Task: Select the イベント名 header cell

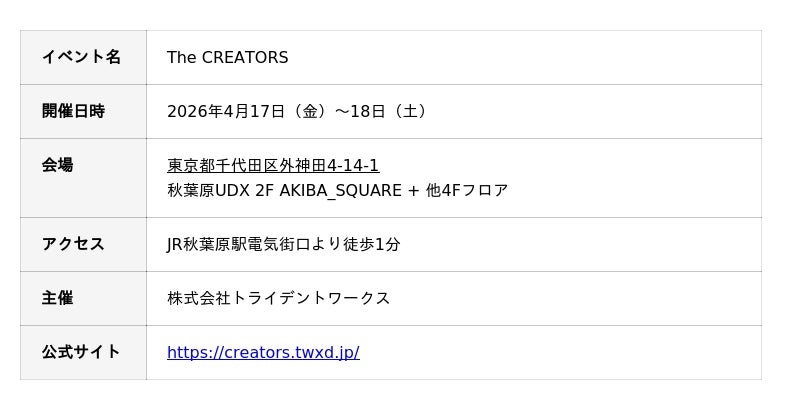Action: click(x=81, y=57)
